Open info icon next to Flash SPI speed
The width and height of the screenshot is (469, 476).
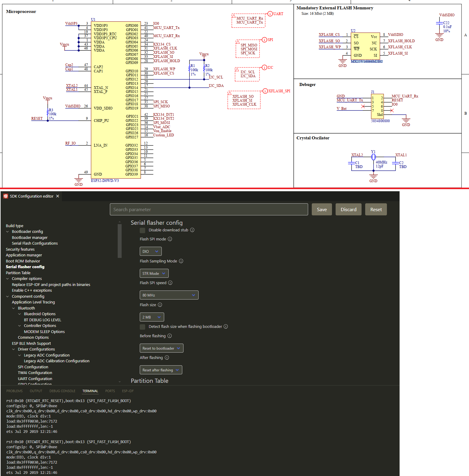tap(170, 283)
